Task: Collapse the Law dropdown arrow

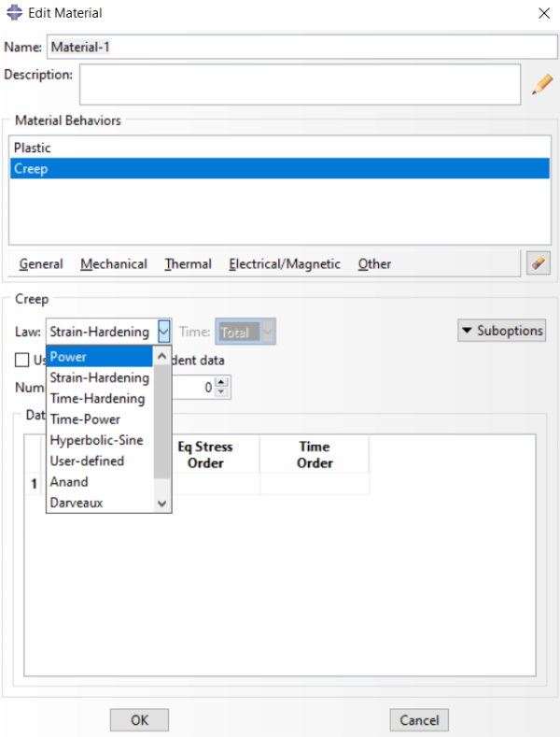Action: point(164,332)
